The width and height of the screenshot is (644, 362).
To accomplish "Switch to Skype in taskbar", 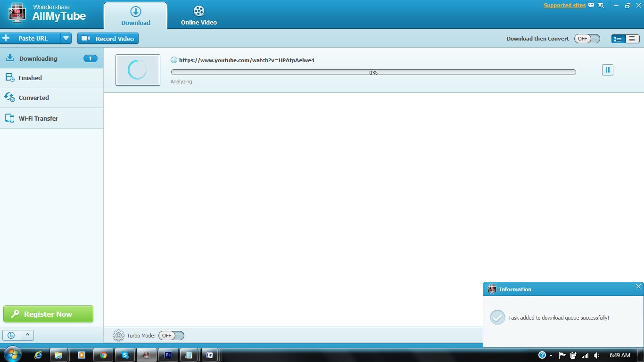I will click(x=125, y=355).
